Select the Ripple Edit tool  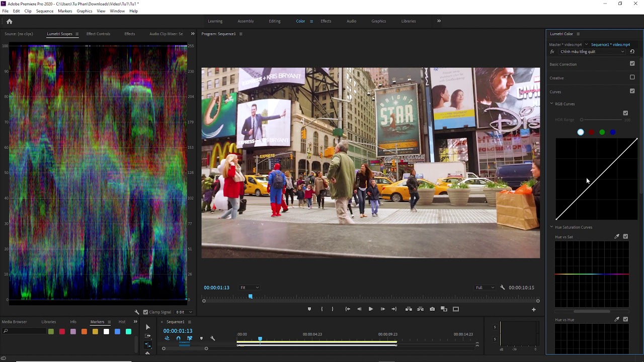[147, 345]
